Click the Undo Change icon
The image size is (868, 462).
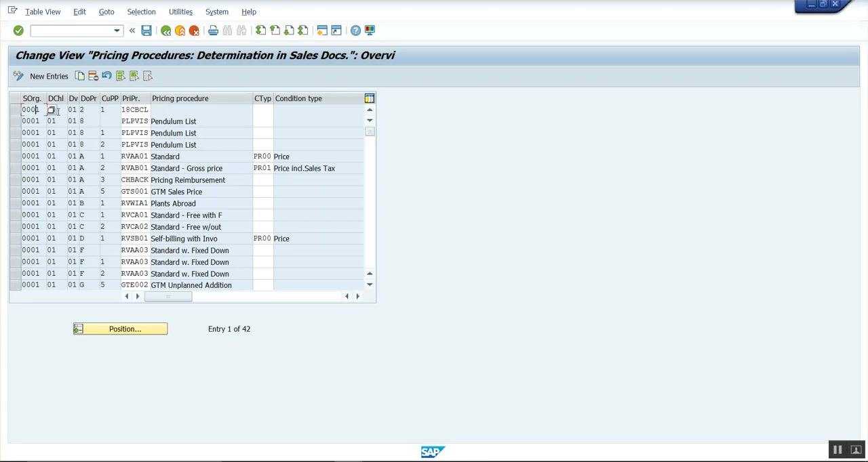(107, 76)
